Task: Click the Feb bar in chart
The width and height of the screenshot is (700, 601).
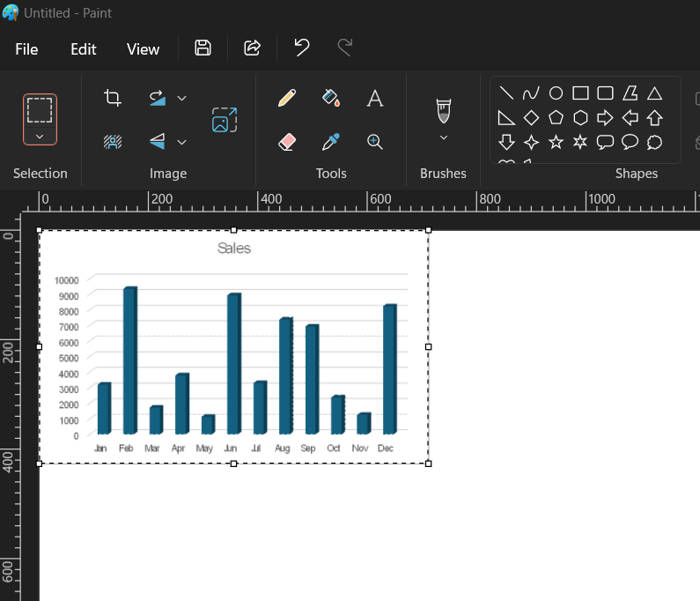Action: coord(130,360)
